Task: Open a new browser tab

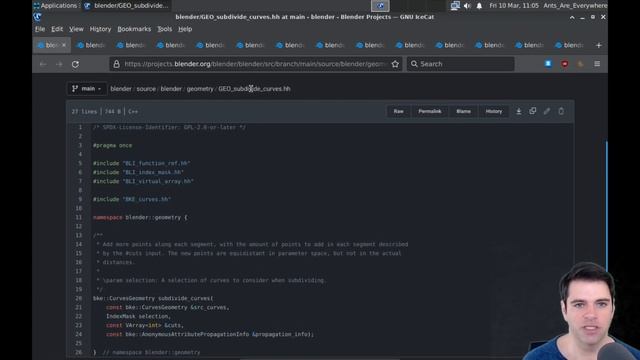Action: (599, 45)
